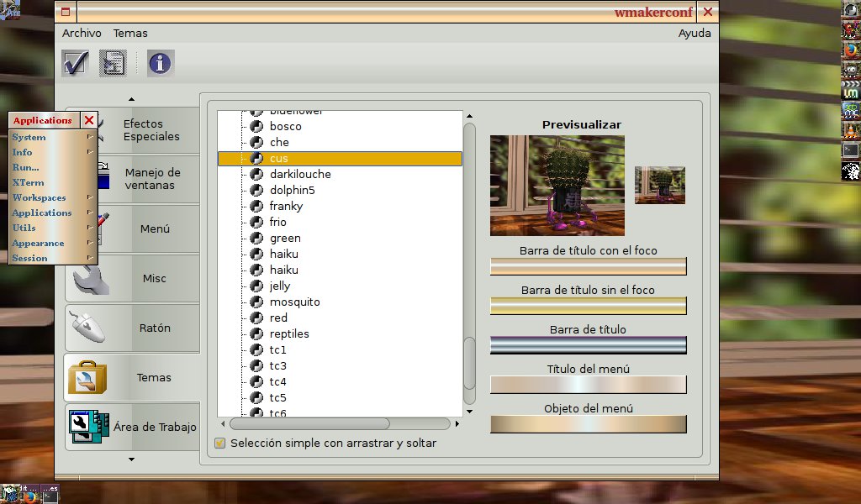Restore the terminal miniwindow at bottom left

pyautogui.click(x=50, y=494)
